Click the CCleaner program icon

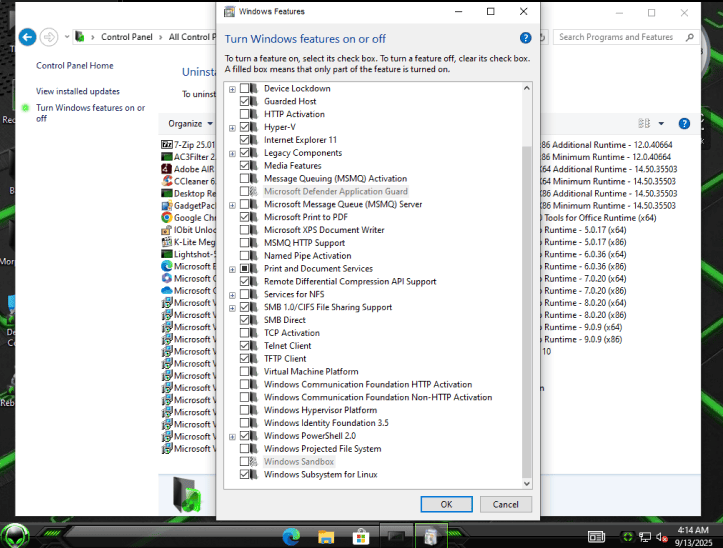pyautogui.click(x=166, y=181)
